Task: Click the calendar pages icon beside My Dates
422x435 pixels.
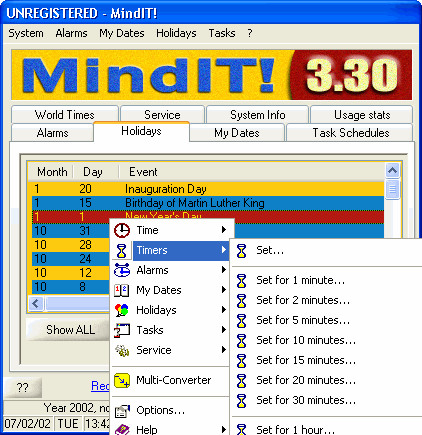Action: coord(122,290)
